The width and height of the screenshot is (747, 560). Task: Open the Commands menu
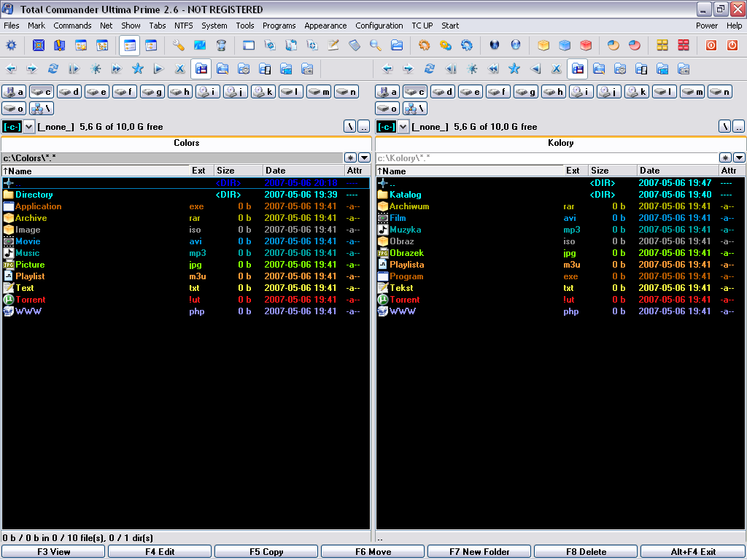click(72, 26)
